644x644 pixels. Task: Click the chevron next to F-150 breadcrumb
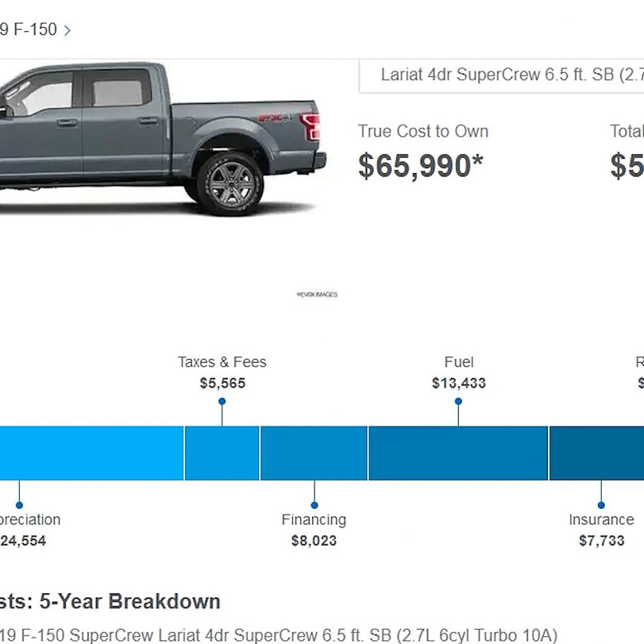67,30
